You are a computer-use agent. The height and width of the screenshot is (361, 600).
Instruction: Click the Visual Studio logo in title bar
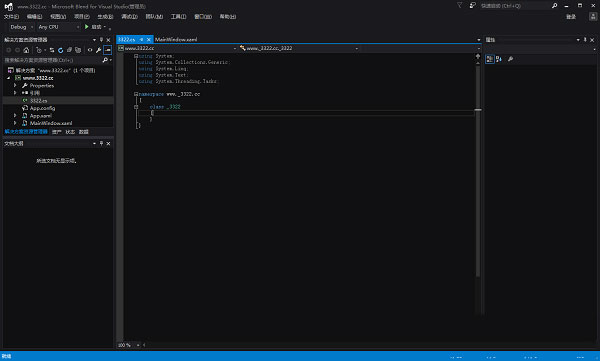[x=8, y=7]
